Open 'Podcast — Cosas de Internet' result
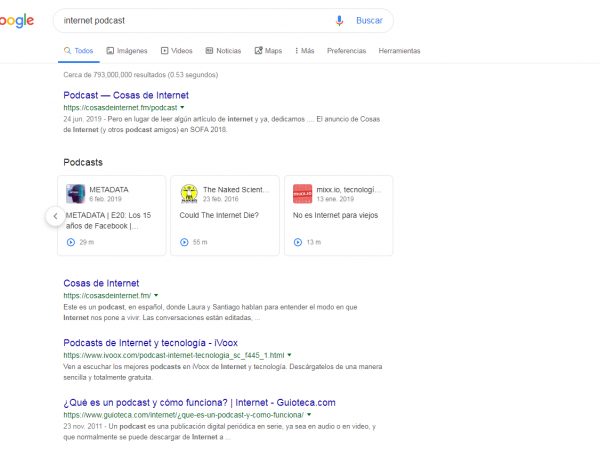Viewport: 600px width, 450px height. point(126,95)
